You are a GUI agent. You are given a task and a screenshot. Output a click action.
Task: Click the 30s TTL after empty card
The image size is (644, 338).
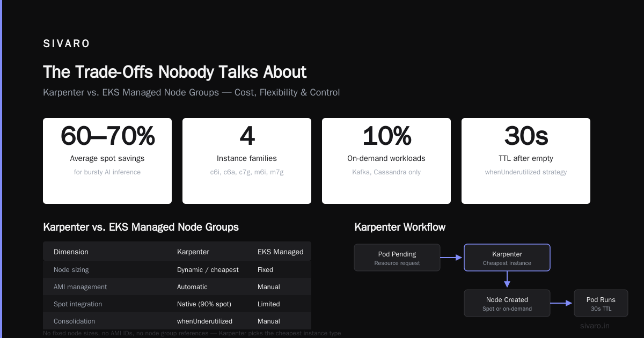[526, 161]
